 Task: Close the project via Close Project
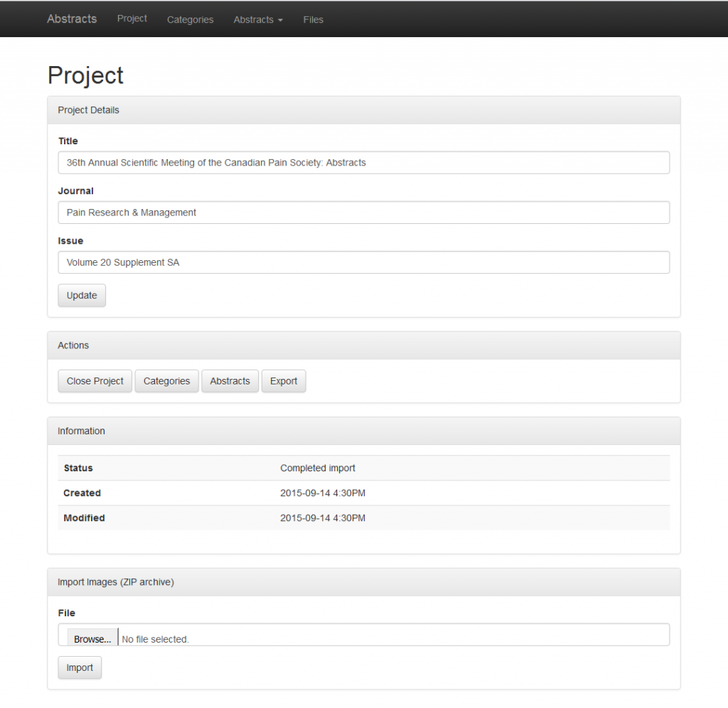tap(95, 381)
